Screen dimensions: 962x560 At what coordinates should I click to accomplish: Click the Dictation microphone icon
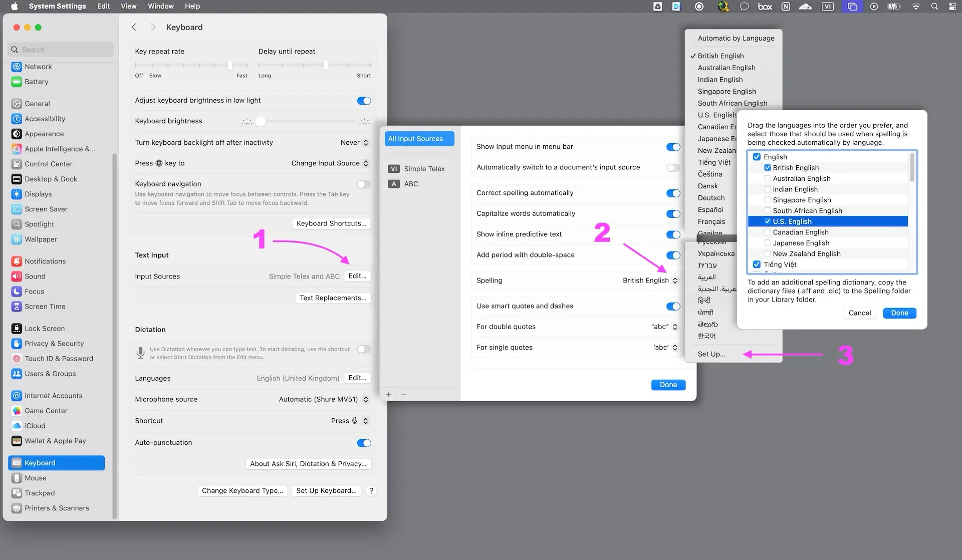141,353
